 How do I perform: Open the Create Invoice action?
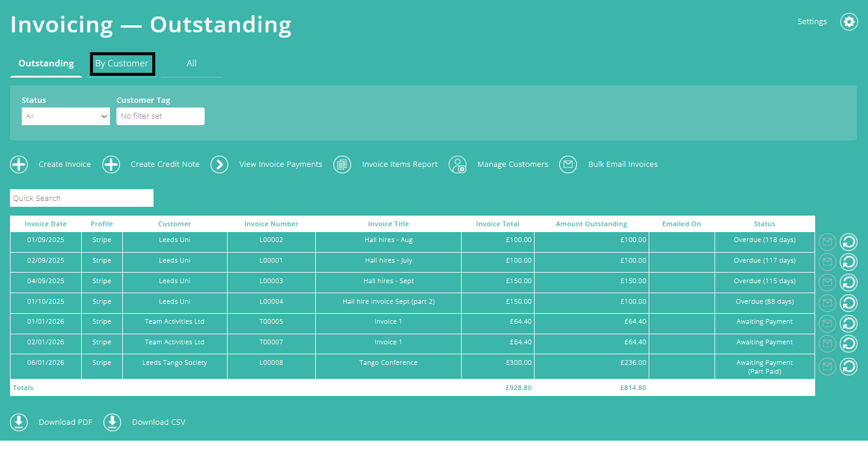click(51, 164)
